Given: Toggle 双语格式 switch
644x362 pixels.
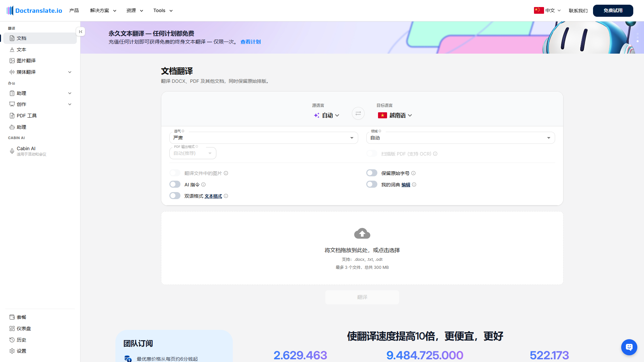Looking at the screenshot, I should pyautogui.click(x=175, y=196).
